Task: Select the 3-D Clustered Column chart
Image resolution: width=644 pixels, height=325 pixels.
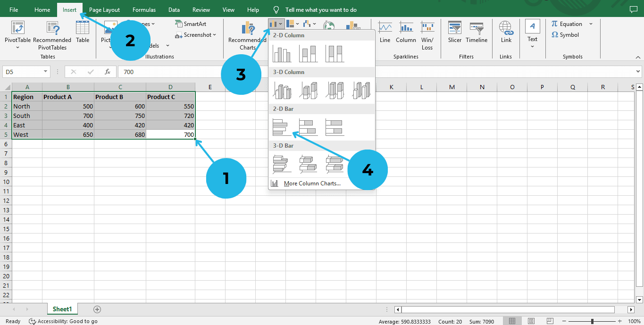Action: coord(282,91)
